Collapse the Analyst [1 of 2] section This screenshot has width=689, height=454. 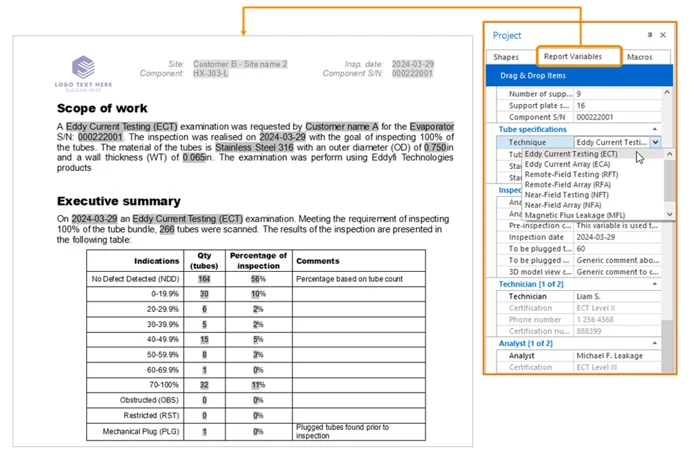click(655, 343)
